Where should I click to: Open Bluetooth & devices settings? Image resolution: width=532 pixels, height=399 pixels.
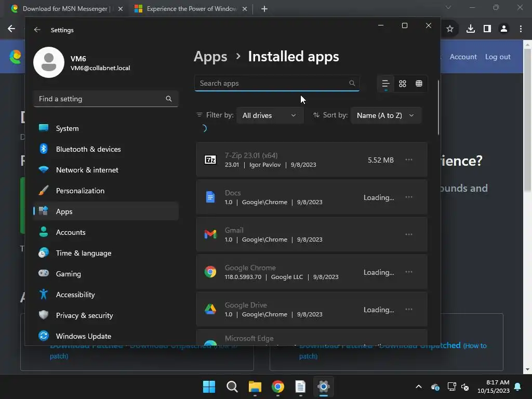(106, 149)
